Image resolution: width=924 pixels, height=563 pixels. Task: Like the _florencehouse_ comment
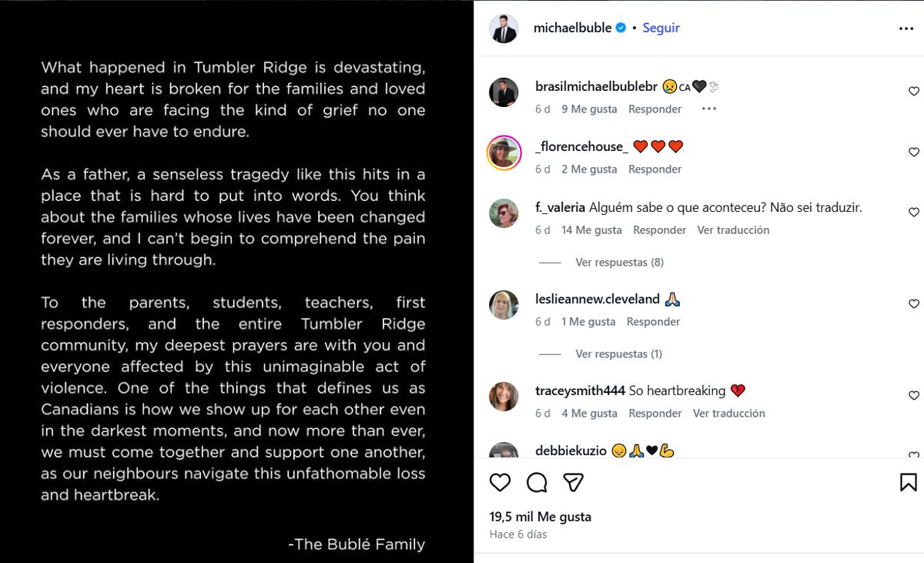pyautogui.click(x=914, y=152)
